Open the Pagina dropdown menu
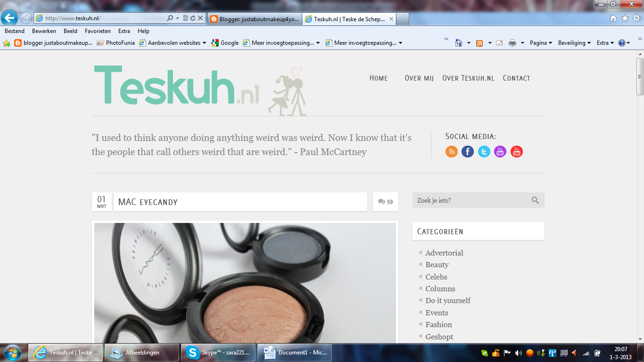This screenshot has width=644, height=362. pos(541,43)
